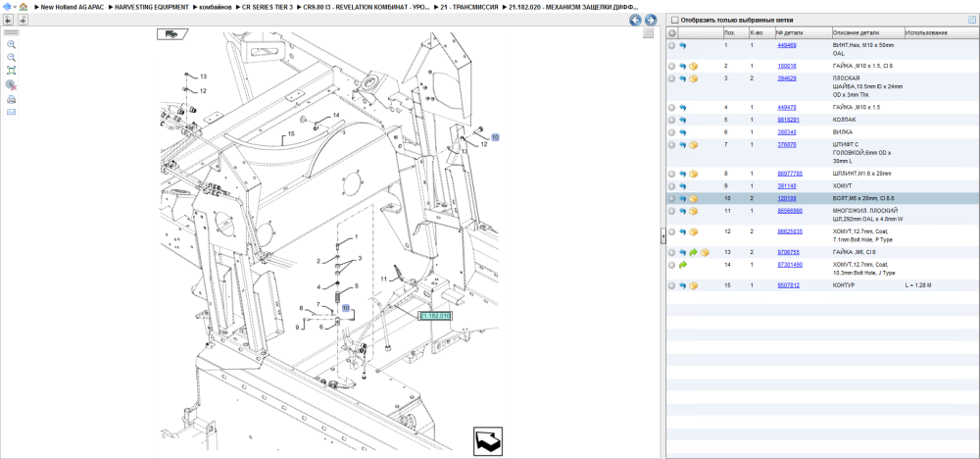Click the green arrow icon for part 87301490
Screen dimensions: 980x459
click(682, 265)
